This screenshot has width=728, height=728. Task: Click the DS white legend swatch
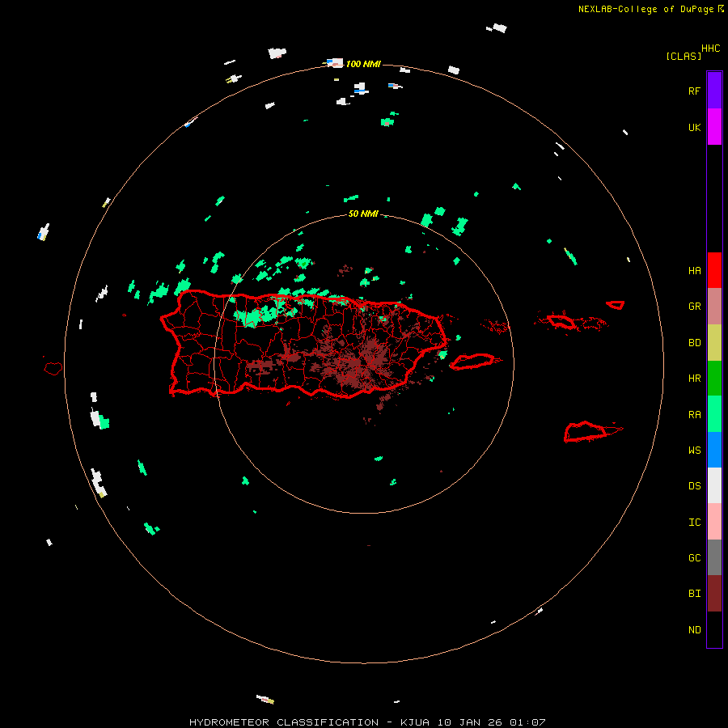pos(714,485)
